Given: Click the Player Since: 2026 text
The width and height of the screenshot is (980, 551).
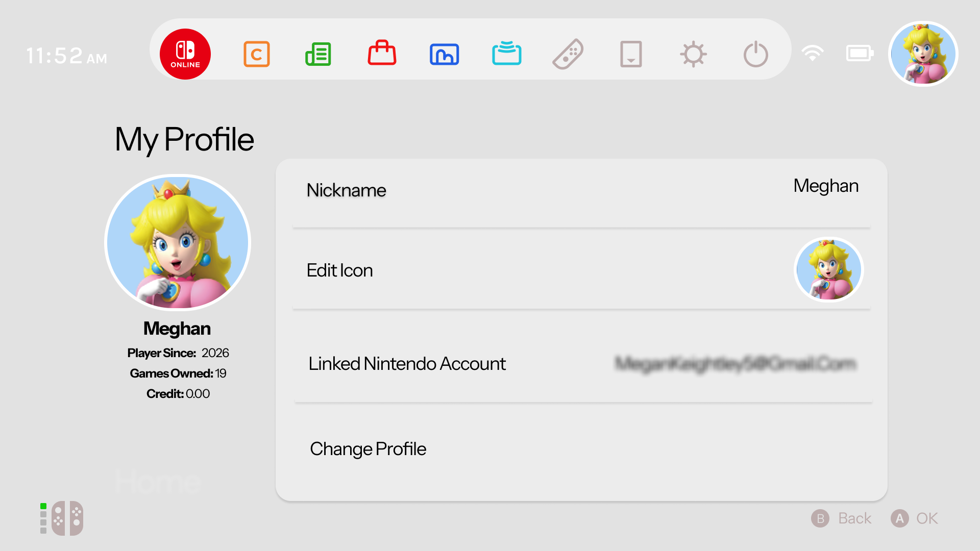Looking at the screenshot, I should coord(178,353).
